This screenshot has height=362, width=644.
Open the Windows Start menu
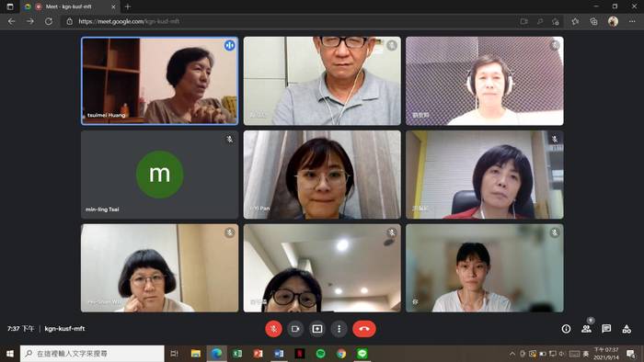click(10, 354)
